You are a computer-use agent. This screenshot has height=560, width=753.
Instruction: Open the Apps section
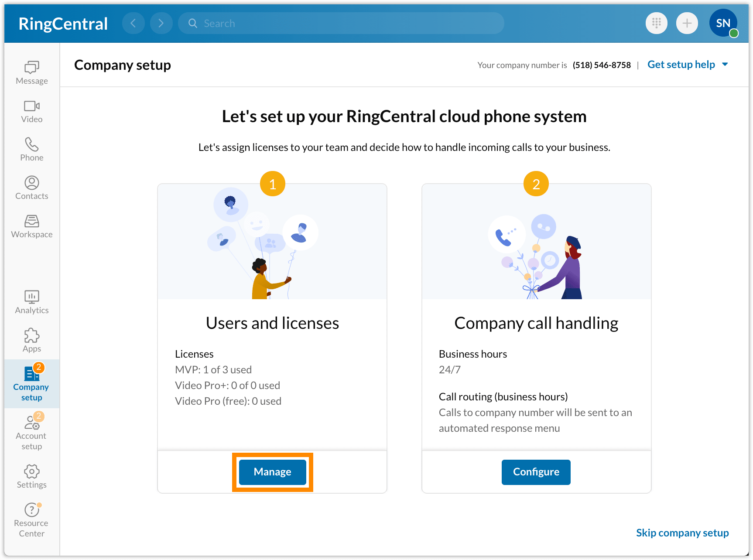click(x=31, y=341)
